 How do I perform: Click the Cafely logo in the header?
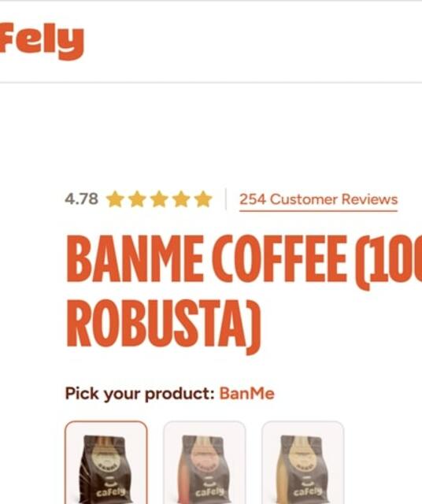click(42, 41)
